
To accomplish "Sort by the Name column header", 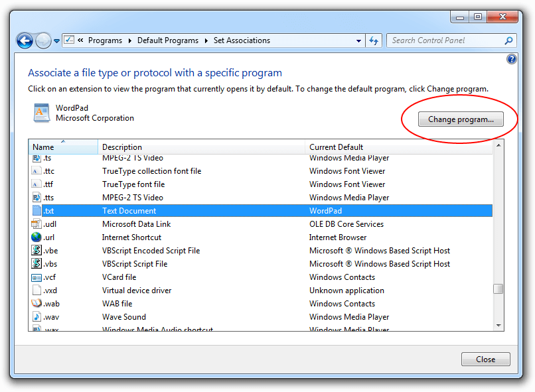I will [x=63, y=147].
